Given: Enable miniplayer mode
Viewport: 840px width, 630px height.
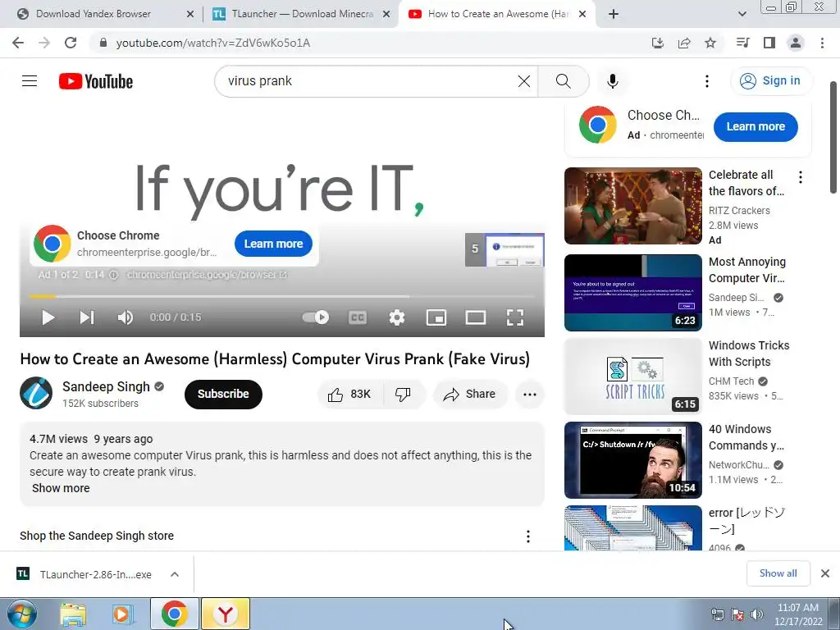Looking at the screenshot, I should click(x=436, y=317).
